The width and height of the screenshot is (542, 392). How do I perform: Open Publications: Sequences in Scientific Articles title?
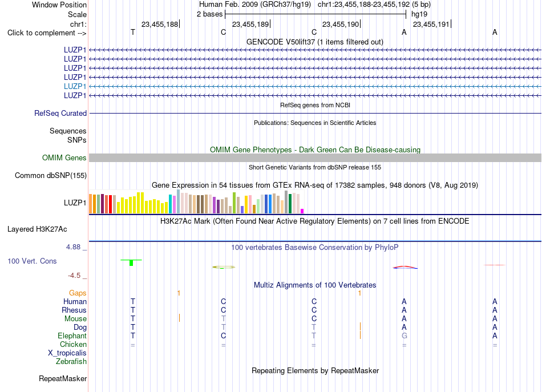(x=315, y=123)
